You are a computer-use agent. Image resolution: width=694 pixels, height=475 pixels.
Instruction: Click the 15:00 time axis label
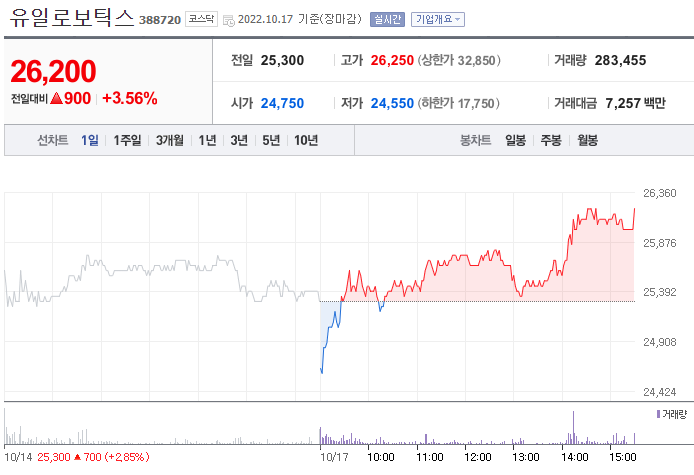623,457
